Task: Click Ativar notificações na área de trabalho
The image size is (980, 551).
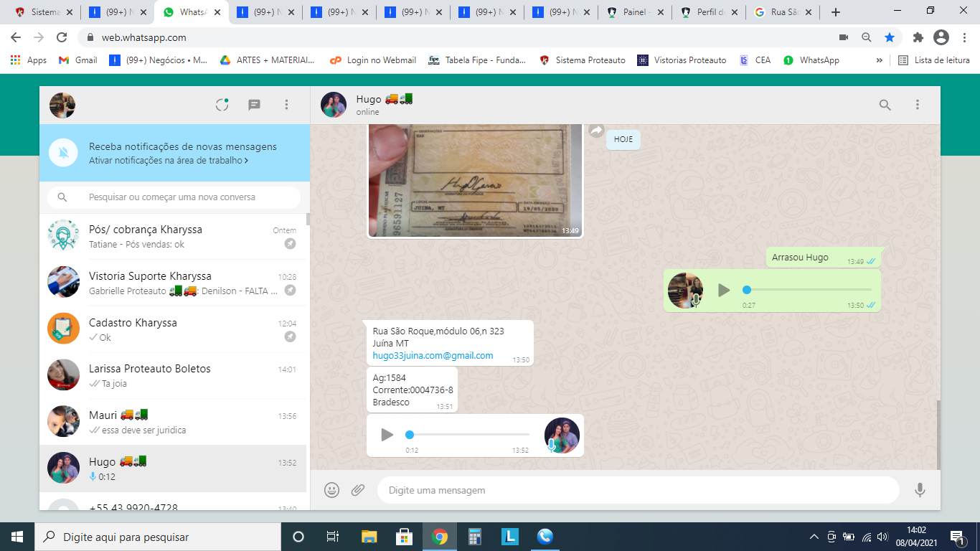Action: coord(168,161)
